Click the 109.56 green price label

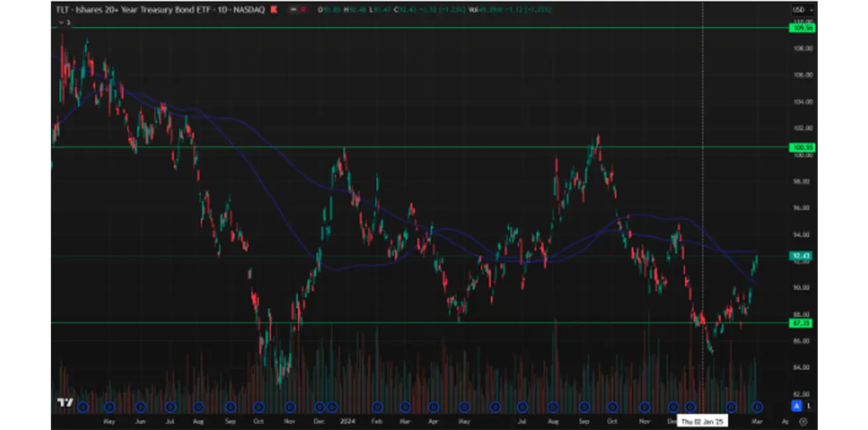pos(801,28)
